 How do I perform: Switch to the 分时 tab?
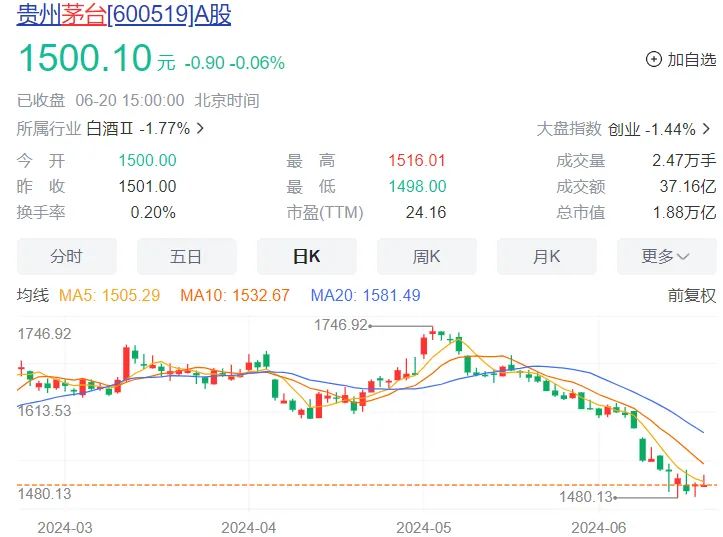coord(66,257)
